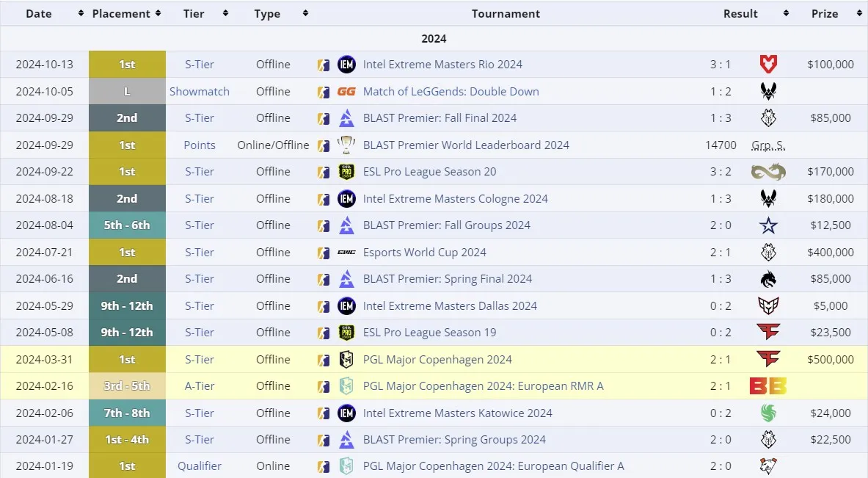Click the IEM logo next to Rio 2024

[x=346, y=65]
